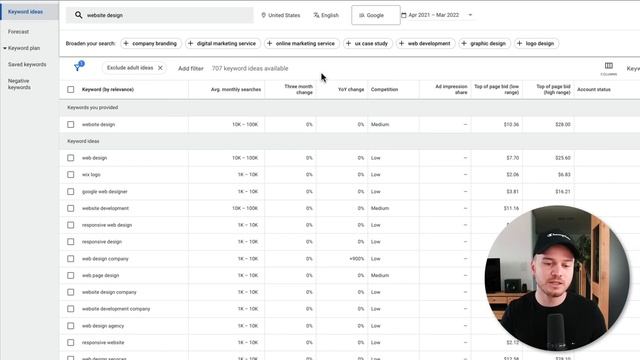640x360 pixels.
Task: Click the 707 keyword ideas available text
Action: click(x=250, y=69)
